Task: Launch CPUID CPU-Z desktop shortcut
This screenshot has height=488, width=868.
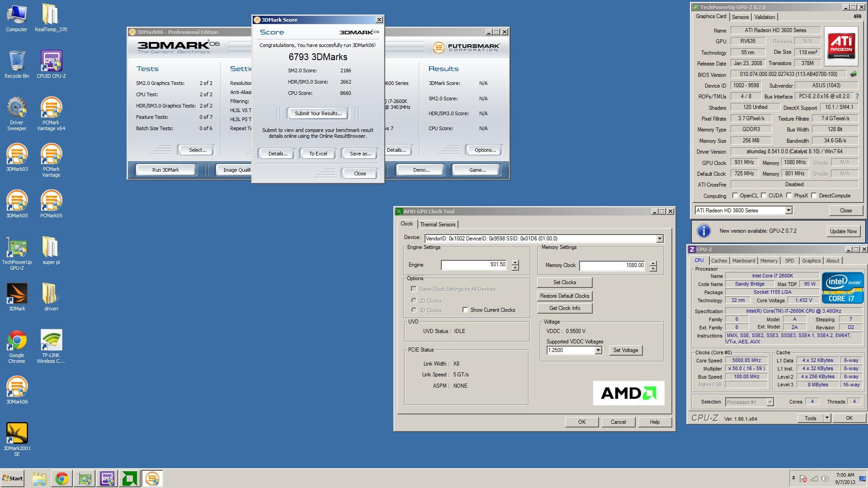Action: point(51,65)
